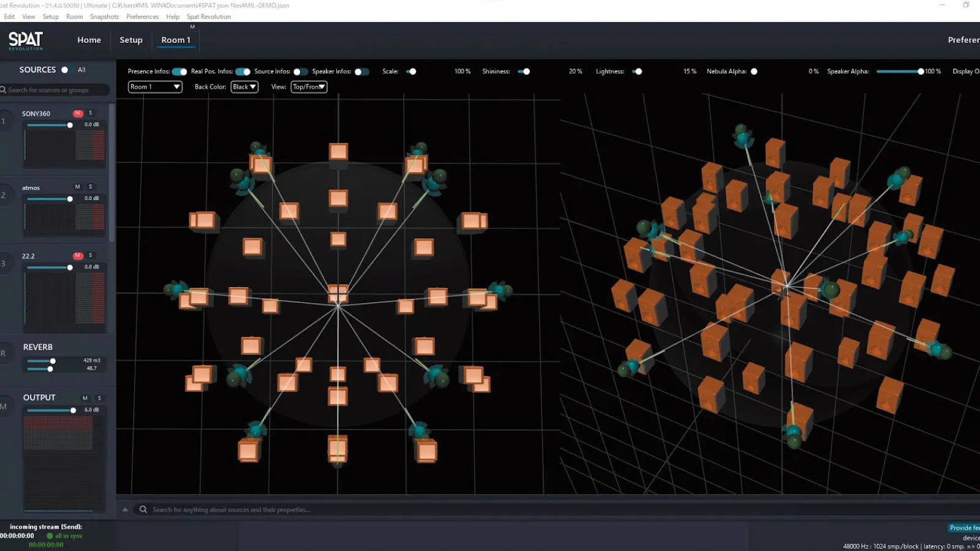Viewport: 980px width, 551px height.
Task: Enable Source Infos switch
Action: point(300,72)
